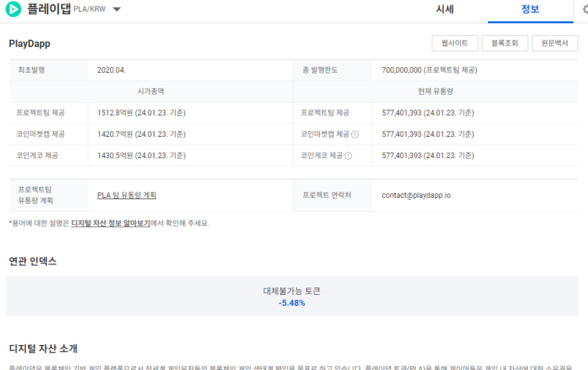The image size is (588, 370).
Task: Select the 대체불가능 토큰 index card
Action: 292,296
